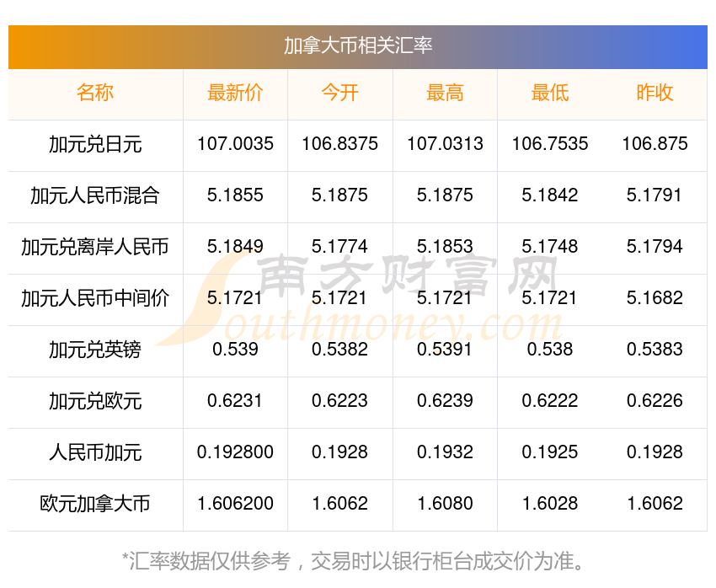716x588 pixels.
Task: Click the low value 1.6028
Action: point(550,504)
